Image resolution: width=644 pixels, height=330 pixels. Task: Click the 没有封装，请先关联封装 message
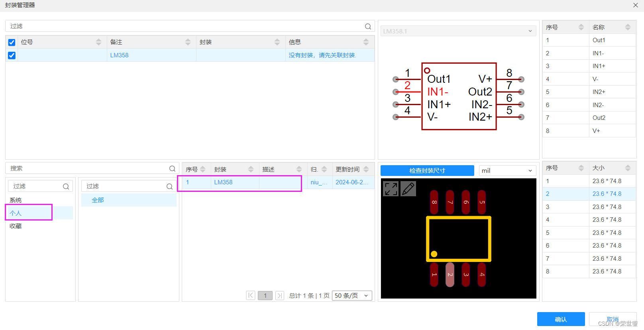tap(322, 55)
